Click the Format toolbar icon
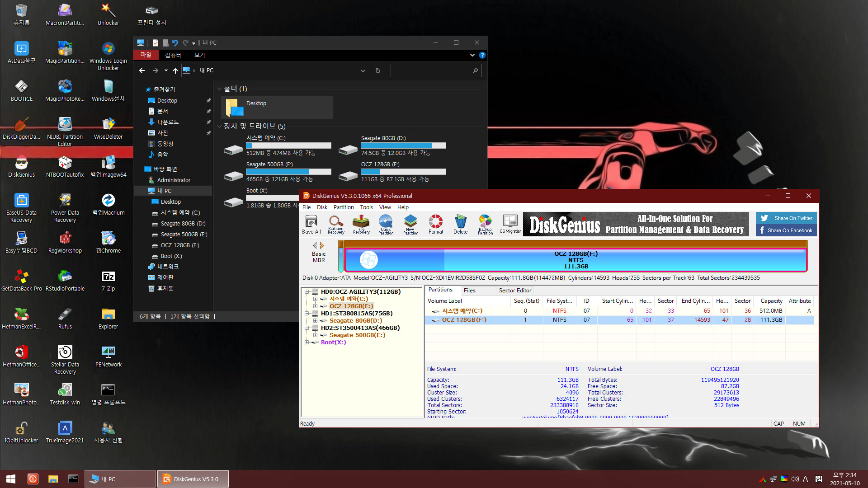Viewport: 868px width, 488px height. point(436,224)
